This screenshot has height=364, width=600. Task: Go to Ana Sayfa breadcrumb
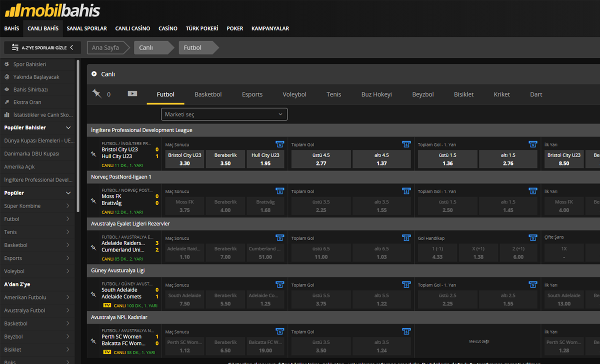(107, 47)
